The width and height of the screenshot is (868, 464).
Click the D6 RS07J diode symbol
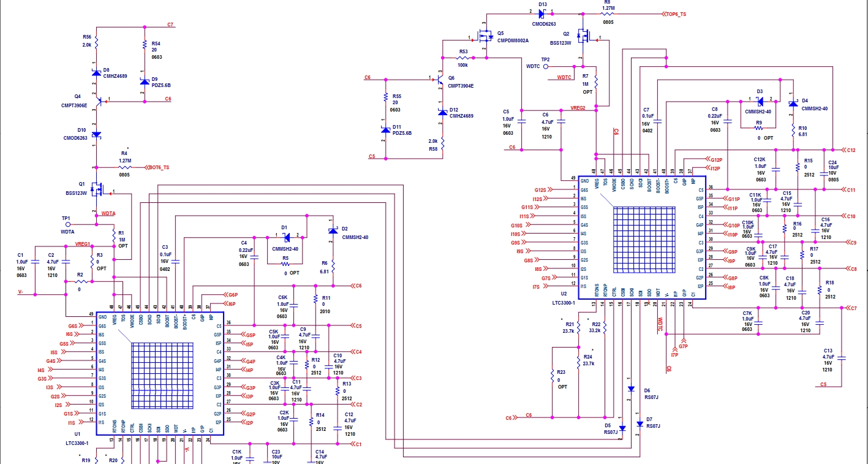click(x=630, y=389)
